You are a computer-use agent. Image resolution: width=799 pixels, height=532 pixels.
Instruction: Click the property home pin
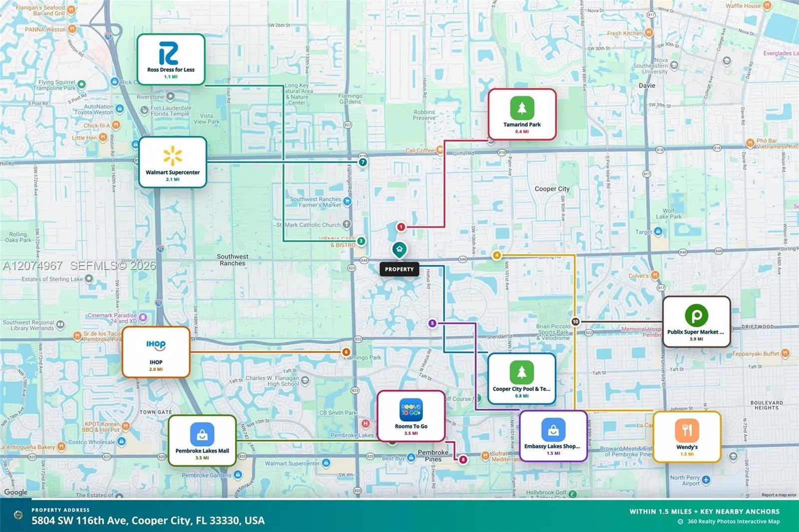tap(399, 250)
